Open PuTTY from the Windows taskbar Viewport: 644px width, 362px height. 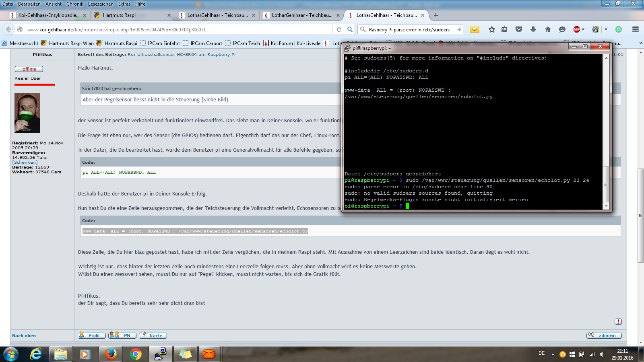point(161,354)
